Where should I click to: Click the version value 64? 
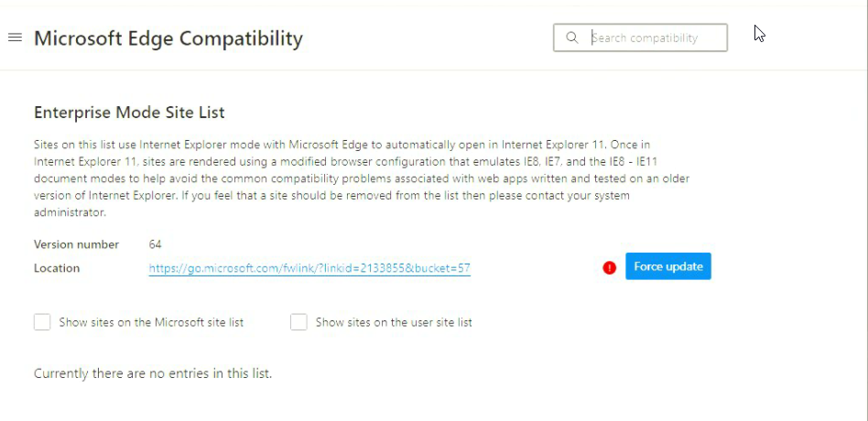coord(155,244)
